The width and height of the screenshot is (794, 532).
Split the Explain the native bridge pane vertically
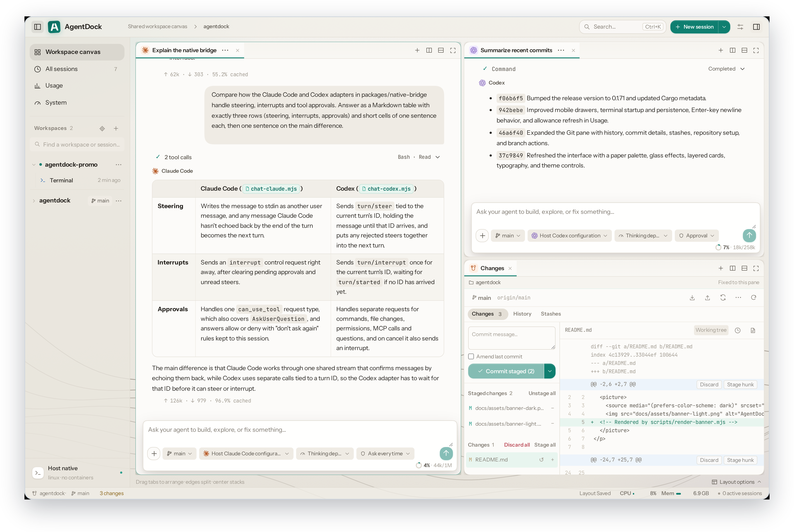click(429, 50)
